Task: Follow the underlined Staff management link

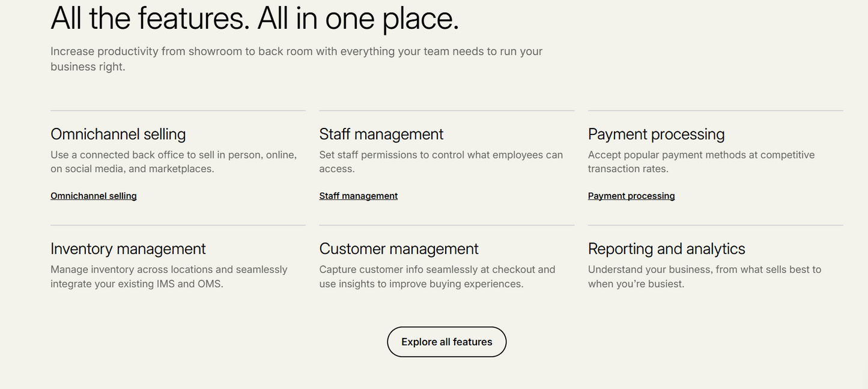Action: coord(359,196)
